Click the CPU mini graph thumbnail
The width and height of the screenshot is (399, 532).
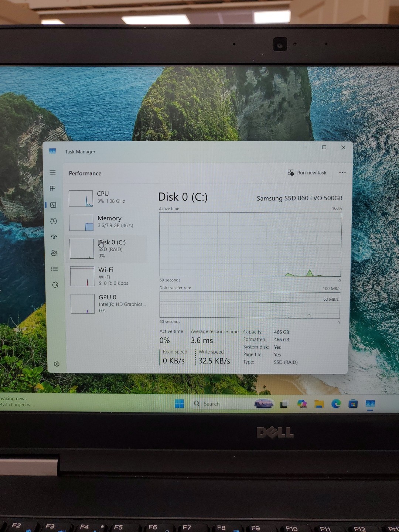pos(81,198)
